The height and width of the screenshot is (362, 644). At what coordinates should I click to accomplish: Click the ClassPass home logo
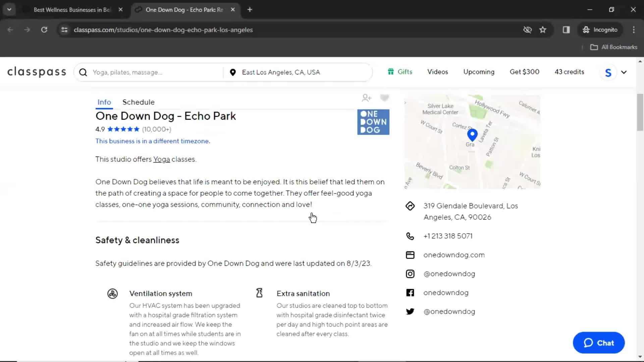(37, 72)
